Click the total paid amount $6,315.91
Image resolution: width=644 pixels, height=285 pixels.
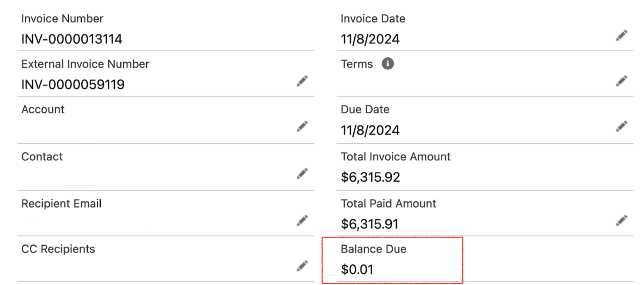pyautogui.click(x=370, y=224)
